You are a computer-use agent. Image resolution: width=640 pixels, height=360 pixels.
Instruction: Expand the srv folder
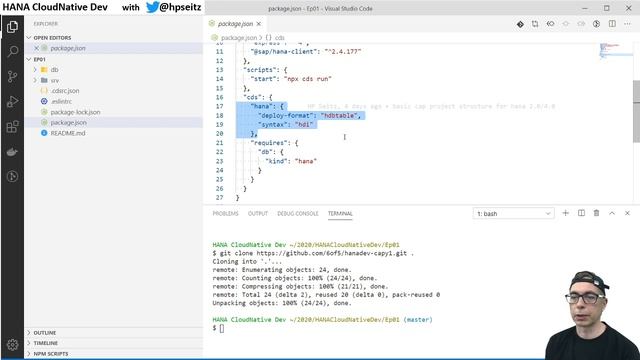(x=54, y=80)
